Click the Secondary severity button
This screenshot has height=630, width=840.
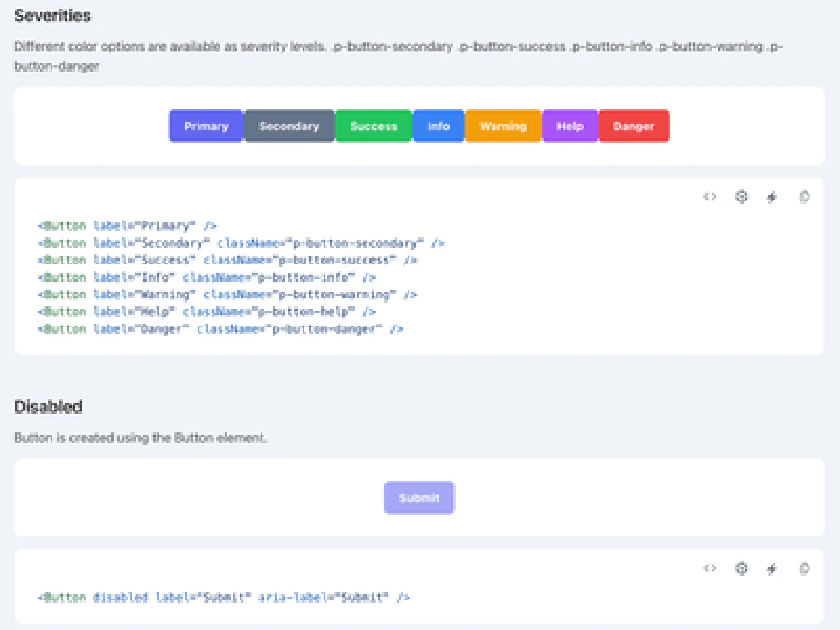tap(290, 126)
